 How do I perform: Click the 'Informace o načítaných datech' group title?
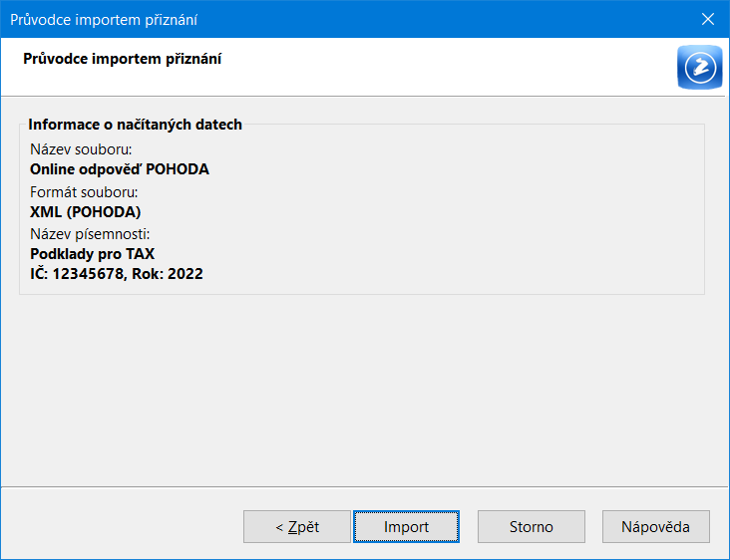[x=135, y=125]
